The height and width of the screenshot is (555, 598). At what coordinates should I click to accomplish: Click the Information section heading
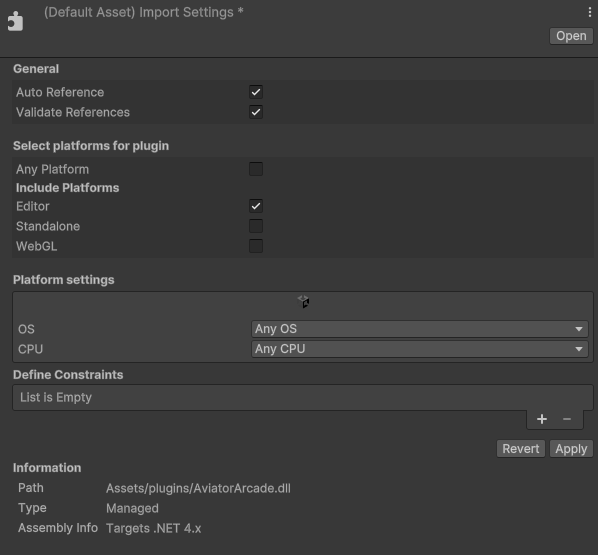47,468
